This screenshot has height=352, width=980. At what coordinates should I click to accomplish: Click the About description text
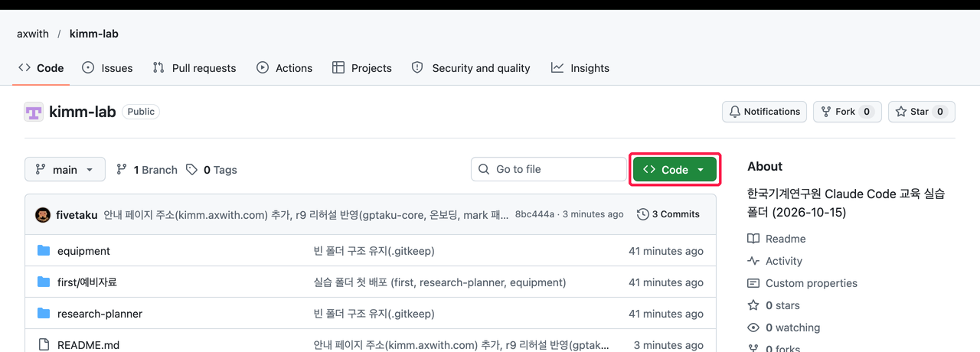click(846, 203)
